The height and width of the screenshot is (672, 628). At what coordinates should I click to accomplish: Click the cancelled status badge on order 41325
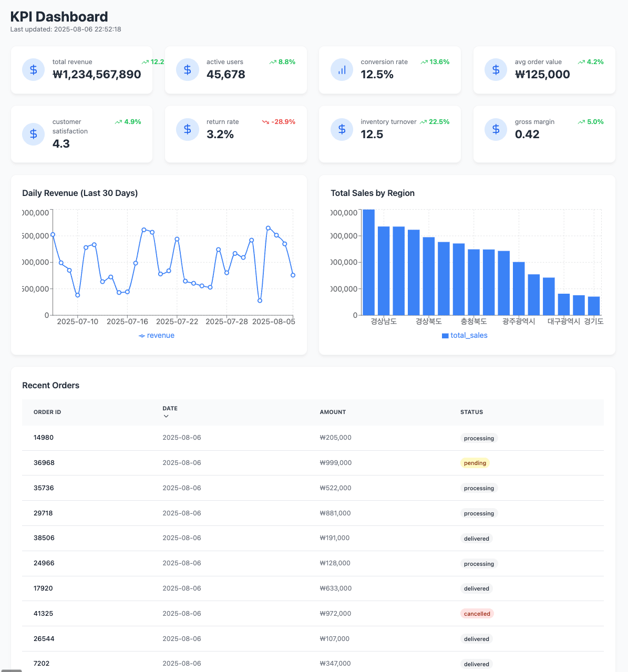click(477, 613)
